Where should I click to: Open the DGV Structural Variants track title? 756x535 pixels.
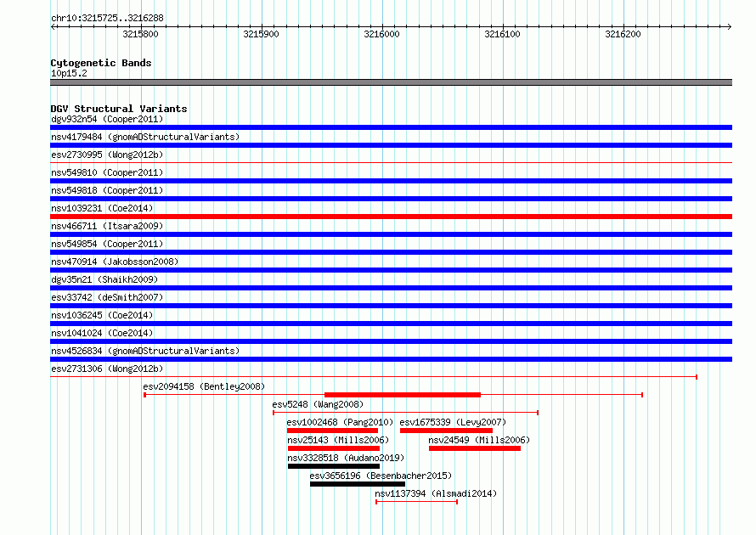pos(119,109)
